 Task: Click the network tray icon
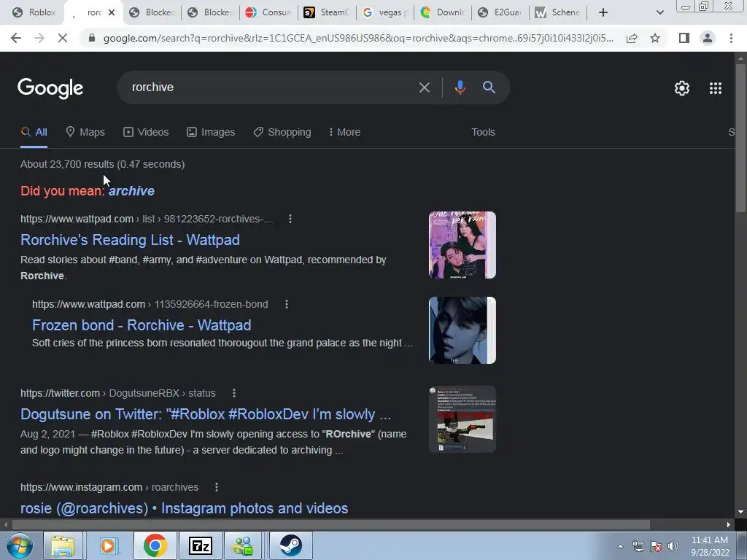click(638, 546)
